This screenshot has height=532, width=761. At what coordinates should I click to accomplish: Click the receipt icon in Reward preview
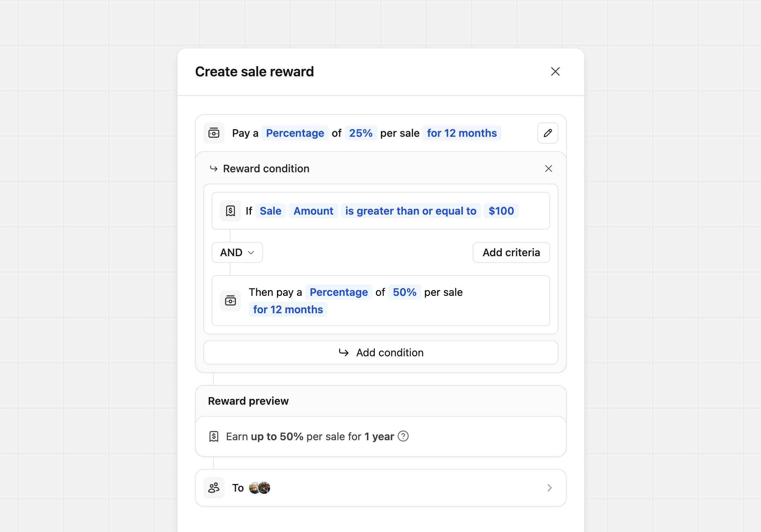tap(214, 436)
